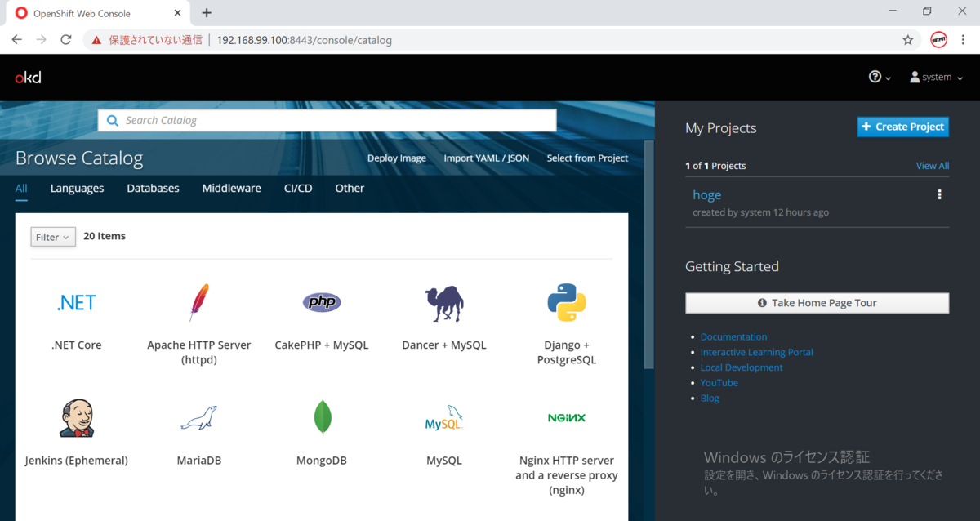The height and width of the screenshot is (521, 980).
Task: Click the okd logo in the header
Action: 27,77
